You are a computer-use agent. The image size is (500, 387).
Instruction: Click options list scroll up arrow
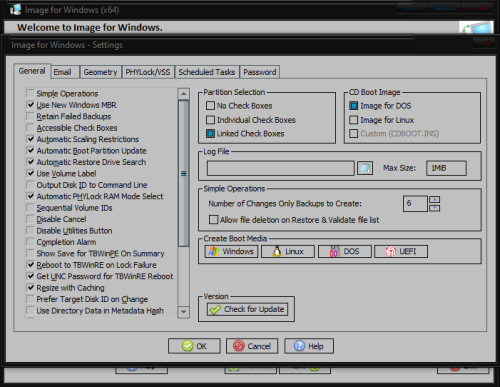[x=183, y=94]
